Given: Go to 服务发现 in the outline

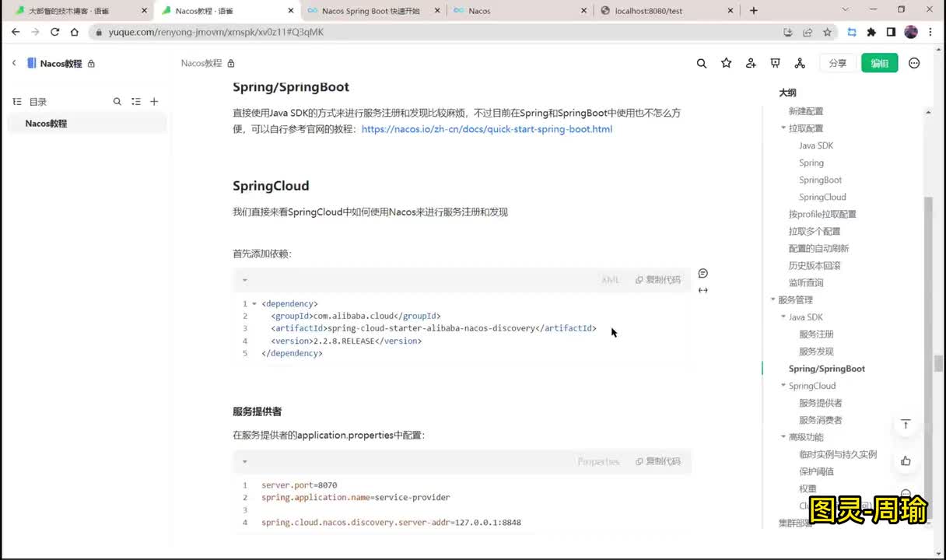Looking at the screenshot, I should [816, 351].
